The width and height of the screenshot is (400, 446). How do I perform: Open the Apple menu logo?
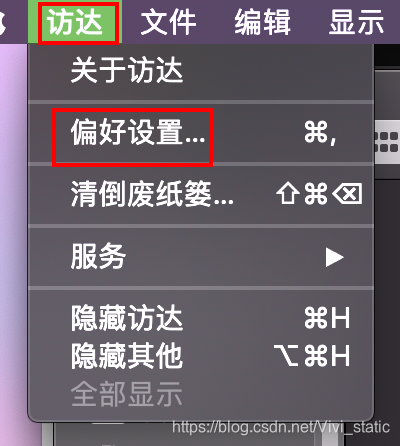click(3, 22)
